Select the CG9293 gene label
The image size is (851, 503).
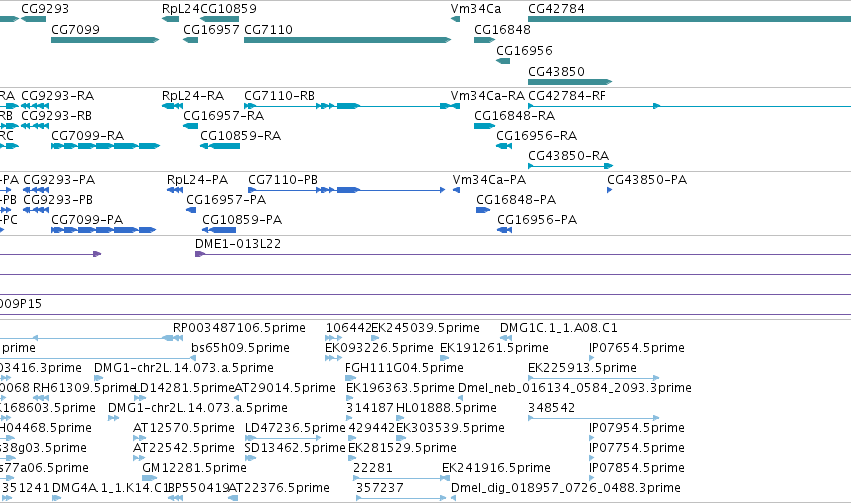(45, 9)
